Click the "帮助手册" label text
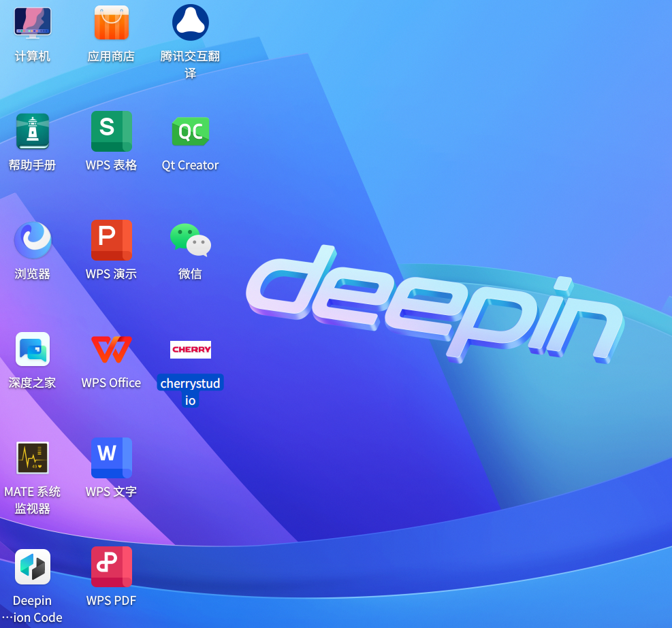This screenshot has height=628, width=672. tap(33, 165)
